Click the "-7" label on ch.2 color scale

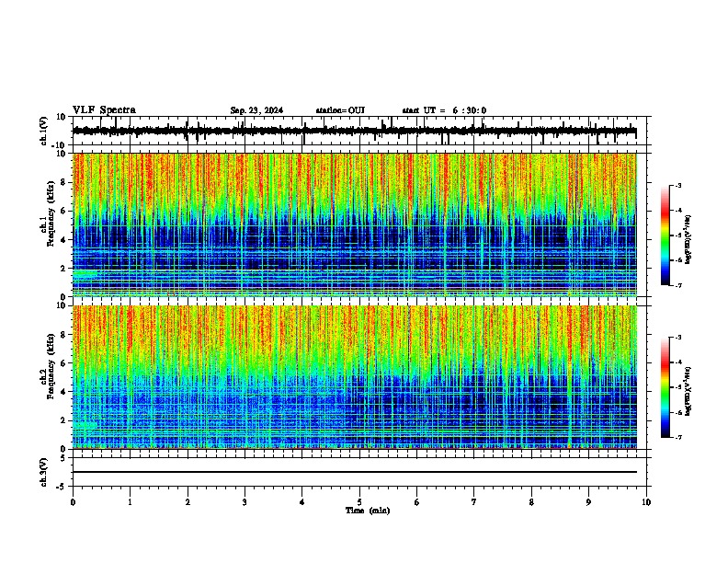pos(677,438)
